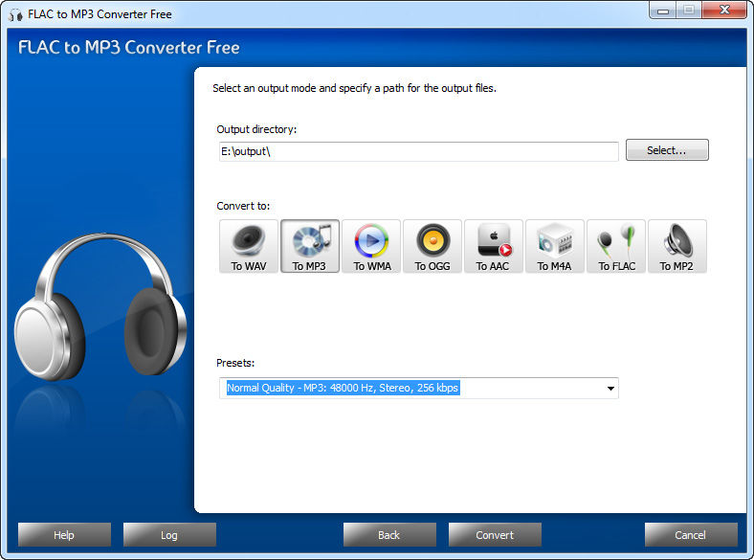The height and width of the screenshot is (560, 754).
Task: Start conversion with Convert button
Action: [495, 535]
